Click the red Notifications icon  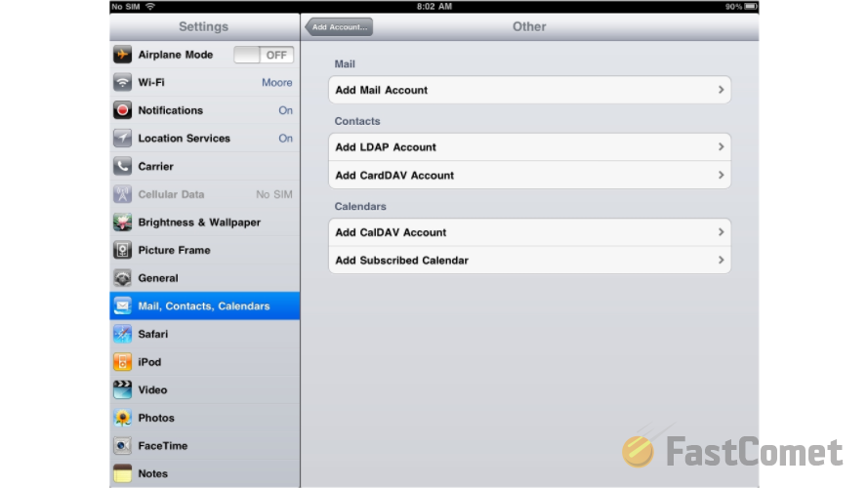pos(122,110)
